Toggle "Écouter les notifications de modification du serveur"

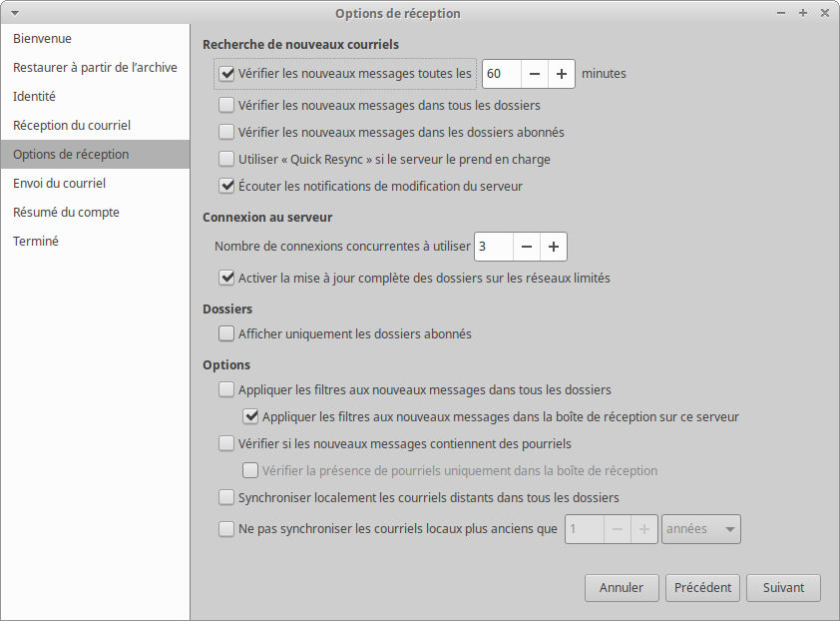tap(226, 186)
